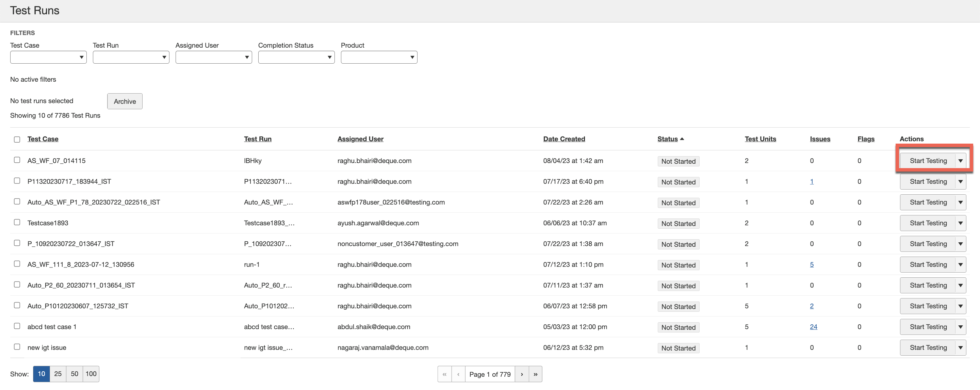This screenshot has height=390, width=980.
Task: Sort by Status column header
Action: [668, 139]
